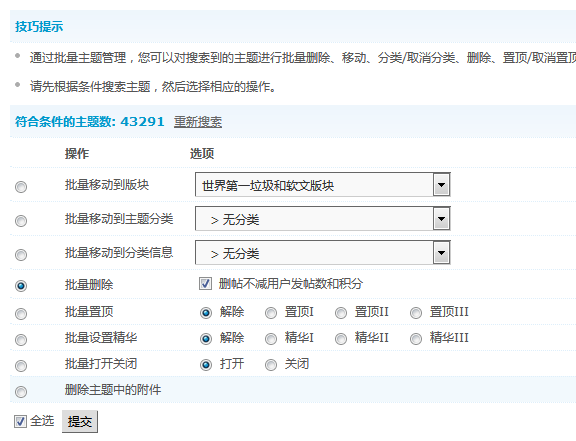
Task: Choose the 置顶II option
Action: click(x=341, y=313)
